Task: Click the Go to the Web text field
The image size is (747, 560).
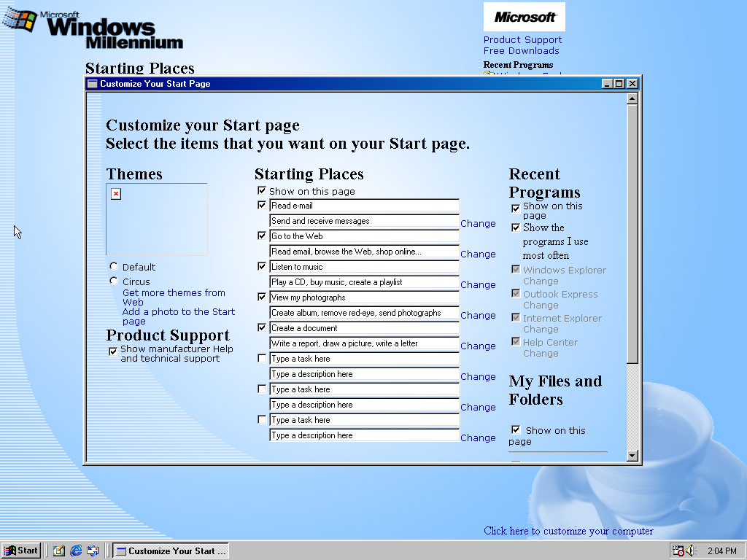Action: (x=365, y=236)
